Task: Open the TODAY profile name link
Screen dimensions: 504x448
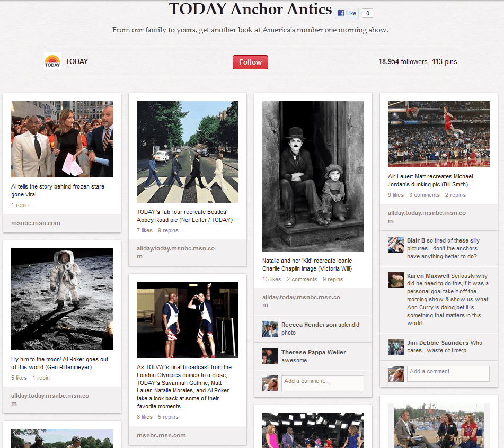Action: tap(77, 61)
